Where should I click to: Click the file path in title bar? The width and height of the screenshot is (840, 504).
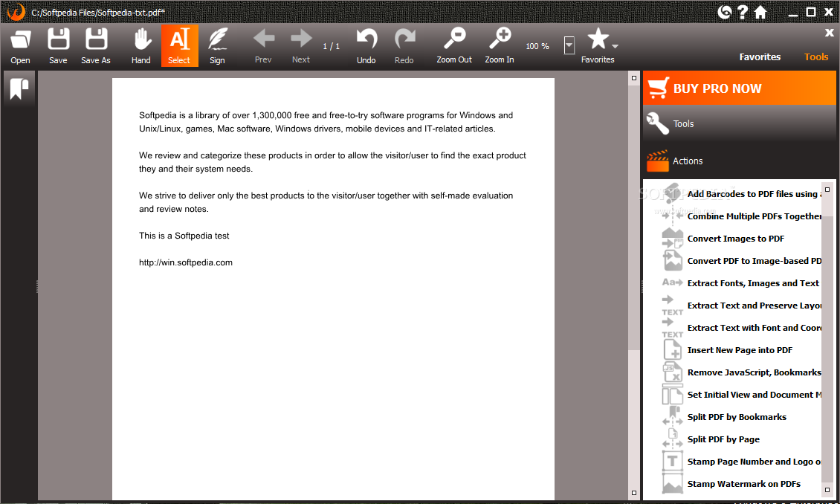coord(98,13)
